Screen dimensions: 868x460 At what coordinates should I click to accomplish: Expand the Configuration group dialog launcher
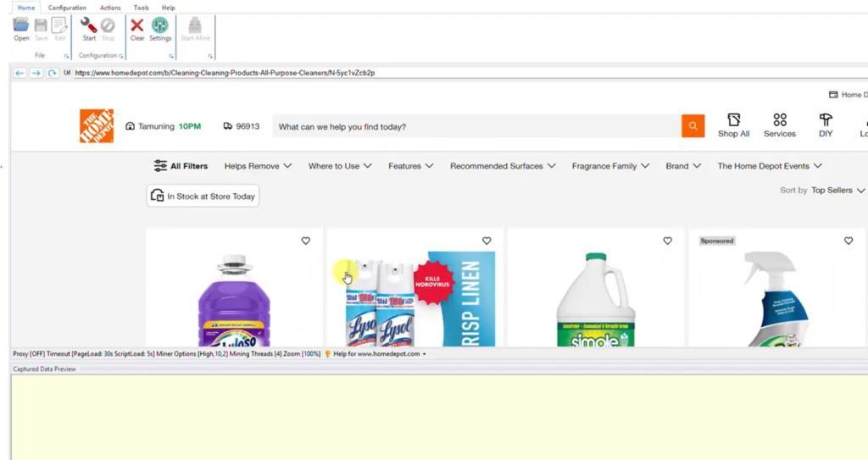[x=120, y=56]
